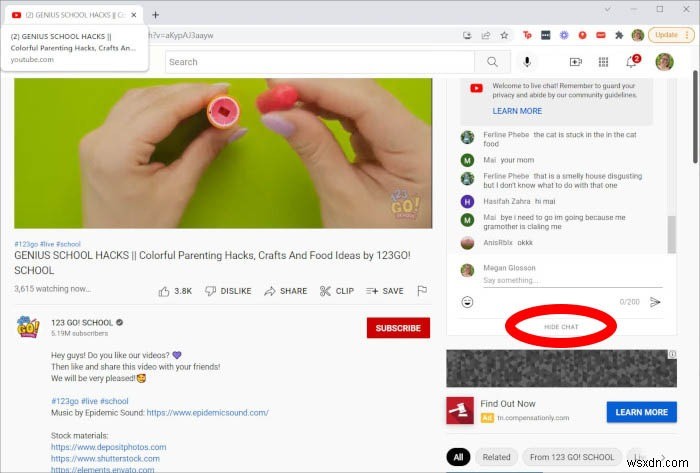Click the live chat scrollbar thumb
The width and height of the screenshot is (700, 473).
point(671,234)
